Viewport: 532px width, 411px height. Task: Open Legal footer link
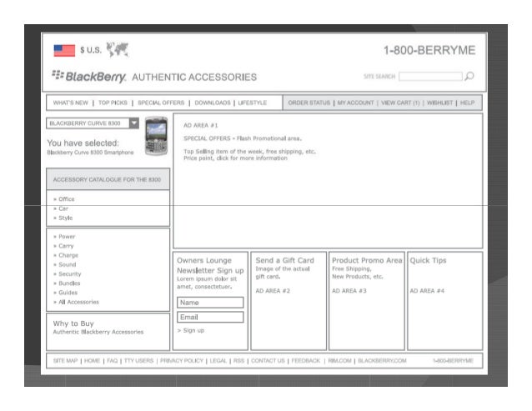point(218,361)
